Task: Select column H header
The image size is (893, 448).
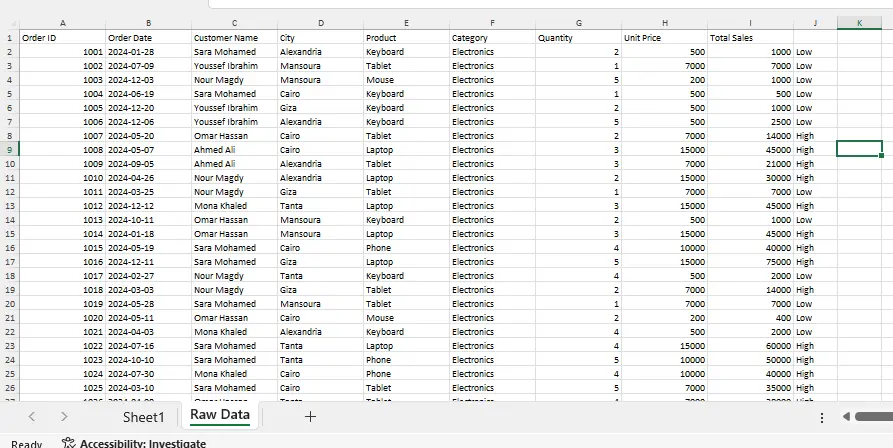Action: click(665, 23)
